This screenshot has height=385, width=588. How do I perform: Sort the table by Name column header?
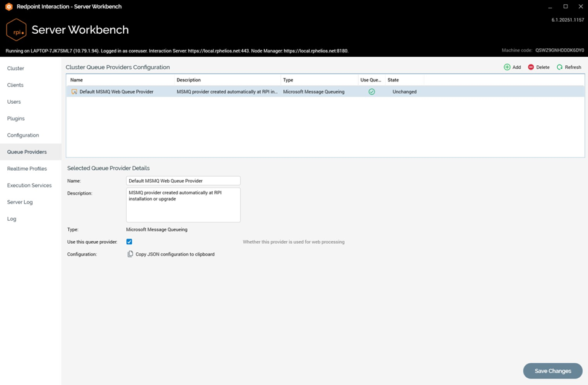click(x=76, y=80)
